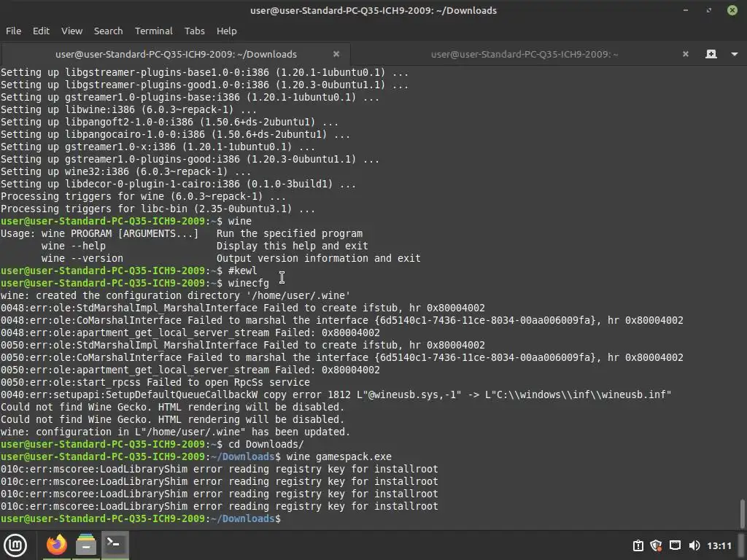The width and height of the screenshot is (747, 560).
Task: Click 'configuration in L"/home/user/.wine" has been updated' line
Action: point(175,432)
